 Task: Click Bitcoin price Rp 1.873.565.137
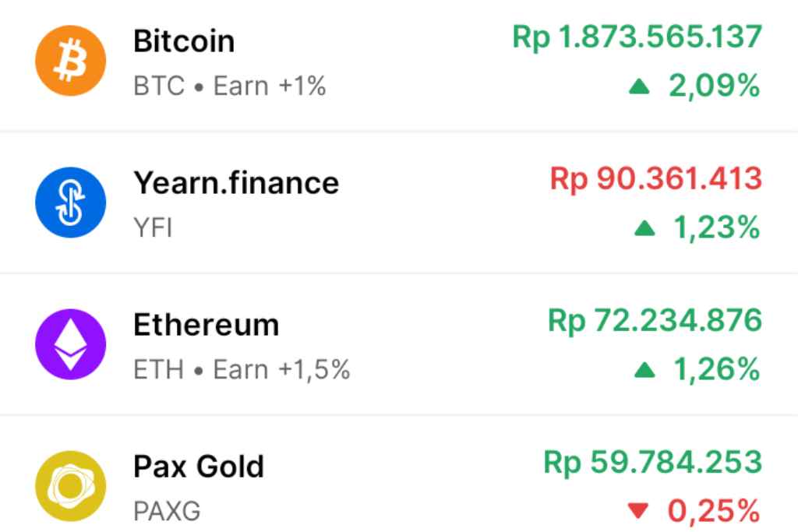coord(637,37)
